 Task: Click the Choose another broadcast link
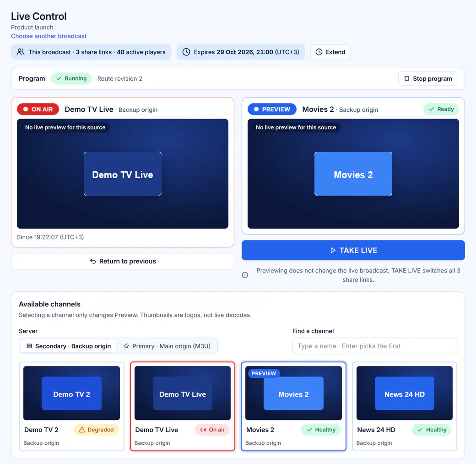pos(49,36)
